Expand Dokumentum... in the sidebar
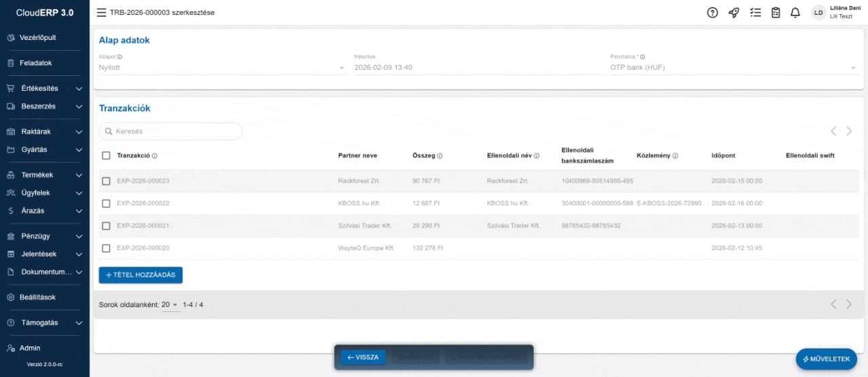This screenshot has height=377, width=868. (45, 272)
